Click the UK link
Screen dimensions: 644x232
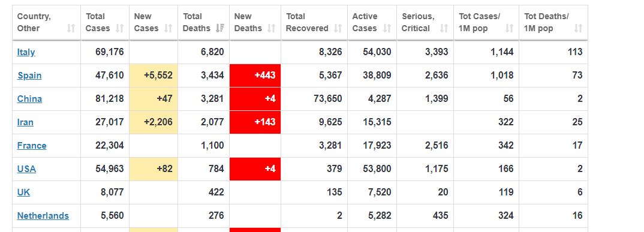click(23, 192)
